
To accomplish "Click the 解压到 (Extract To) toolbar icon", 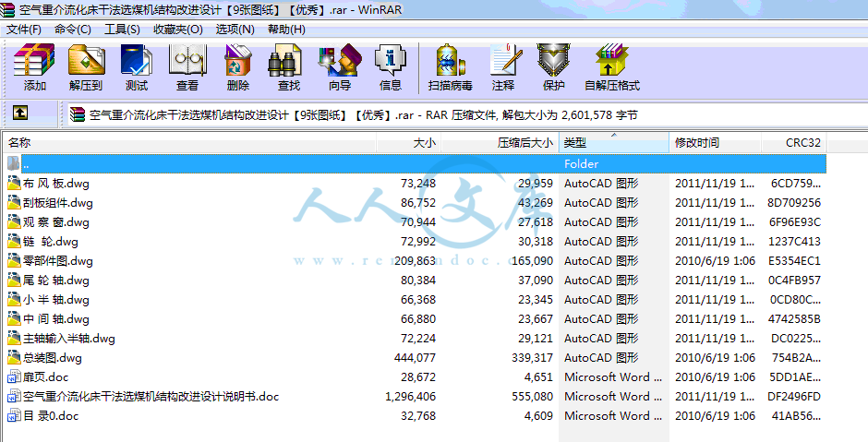I will pyautogui.click(x=86, y=60).
